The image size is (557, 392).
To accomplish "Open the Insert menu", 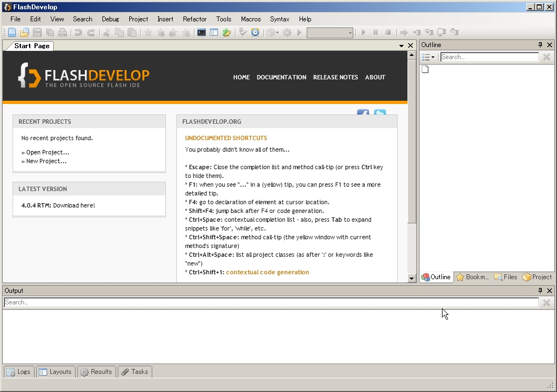I will tap(165, 19).
